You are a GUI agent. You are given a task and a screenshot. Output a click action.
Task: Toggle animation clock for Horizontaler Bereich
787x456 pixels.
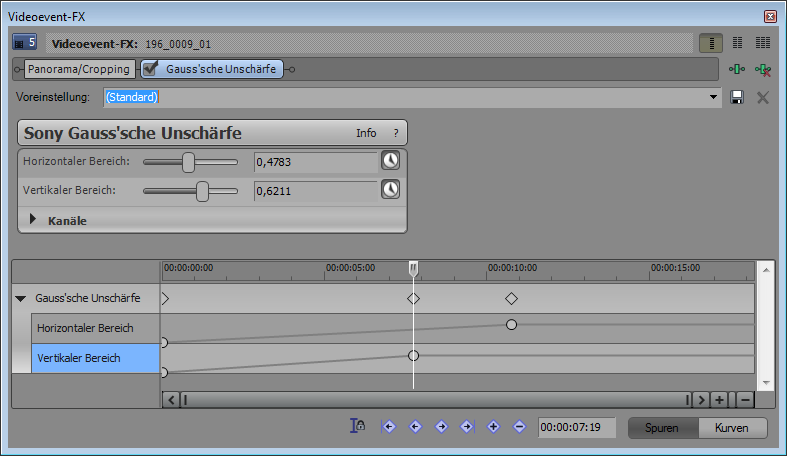(x=390, y=161)
